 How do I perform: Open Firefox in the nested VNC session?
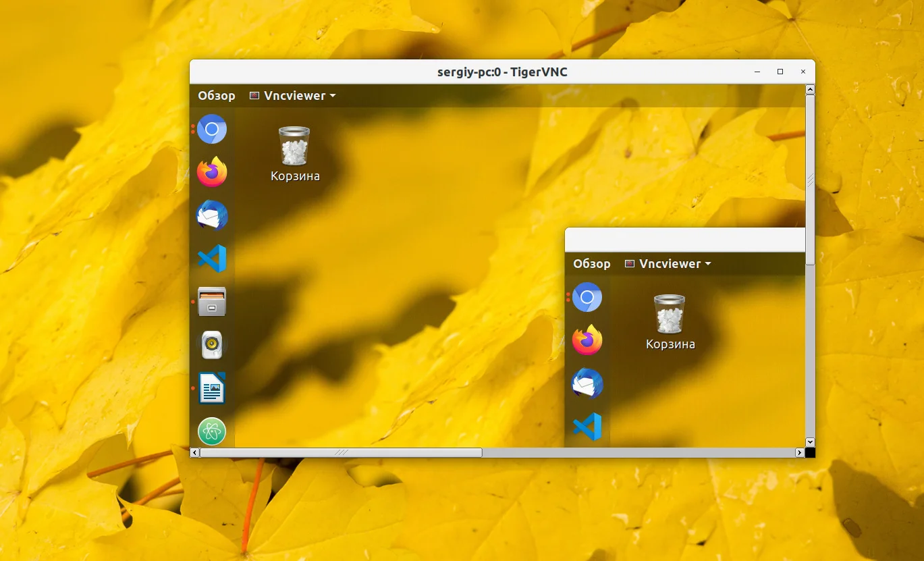pos(587,340)
